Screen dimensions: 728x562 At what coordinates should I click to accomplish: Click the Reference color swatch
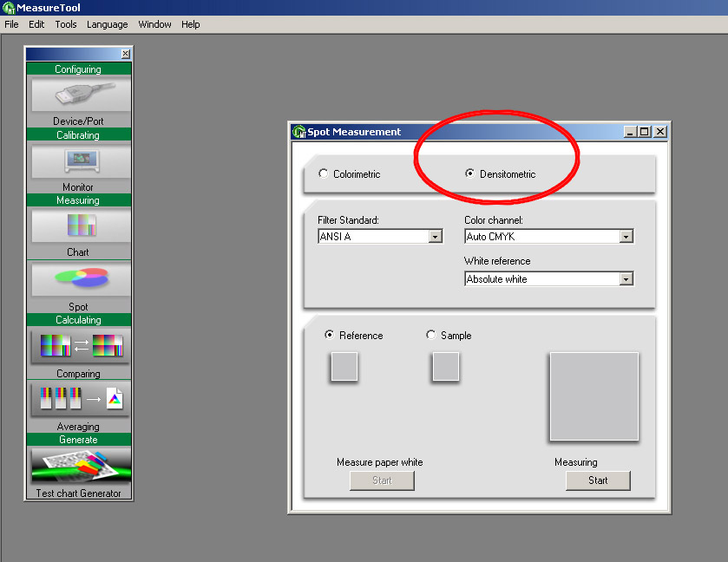click(x=344, y=367)
